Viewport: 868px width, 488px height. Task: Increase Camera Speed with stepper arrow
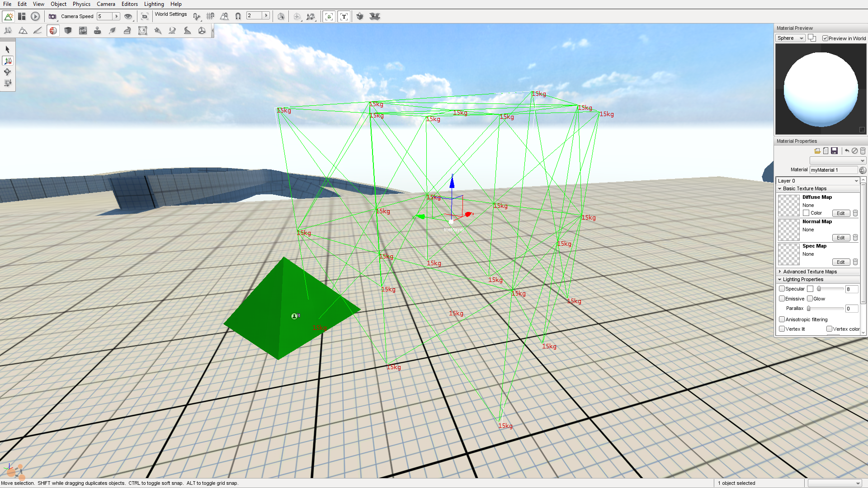tap(116, 16)
